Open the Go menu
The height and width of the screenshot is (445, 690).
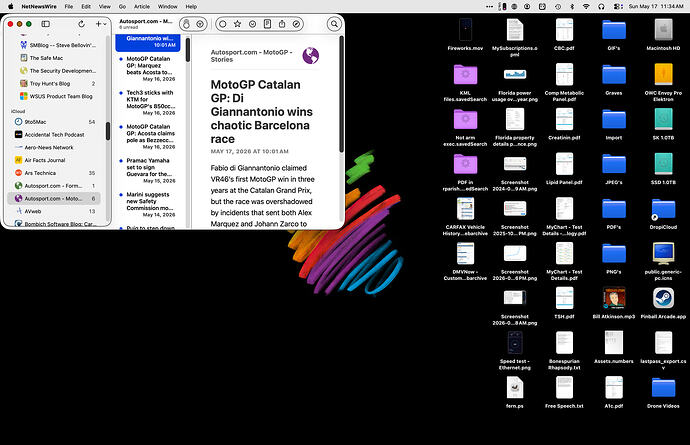coord(122,6)
